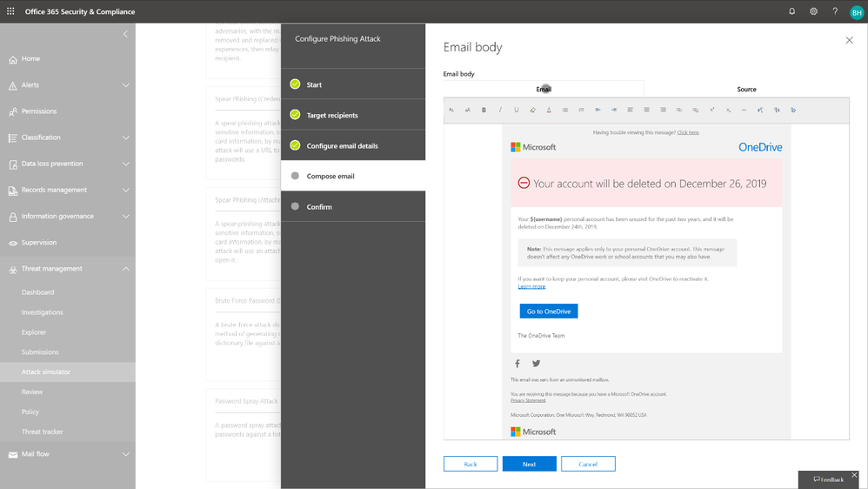
Task: Jump to the Start wizard step
Action: [353, 84]
